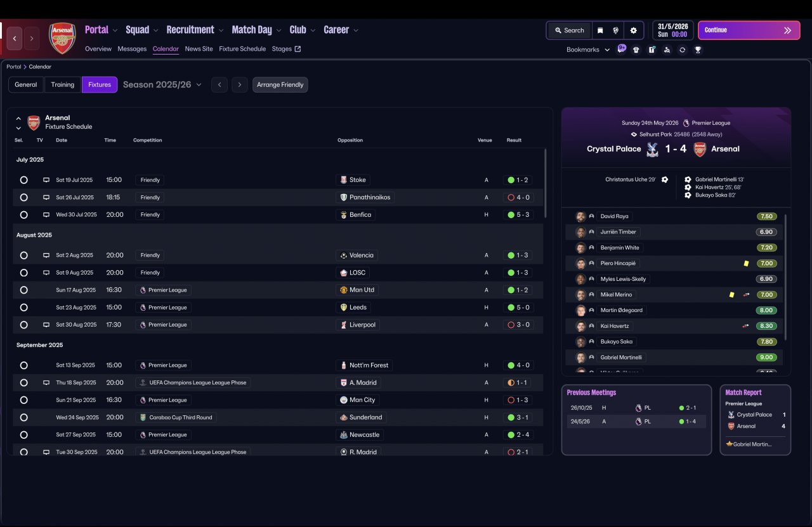The width and height of the screenshot is (812, 527).
Task: Click the Premier League logo in match header
Action: click(686, 123)
